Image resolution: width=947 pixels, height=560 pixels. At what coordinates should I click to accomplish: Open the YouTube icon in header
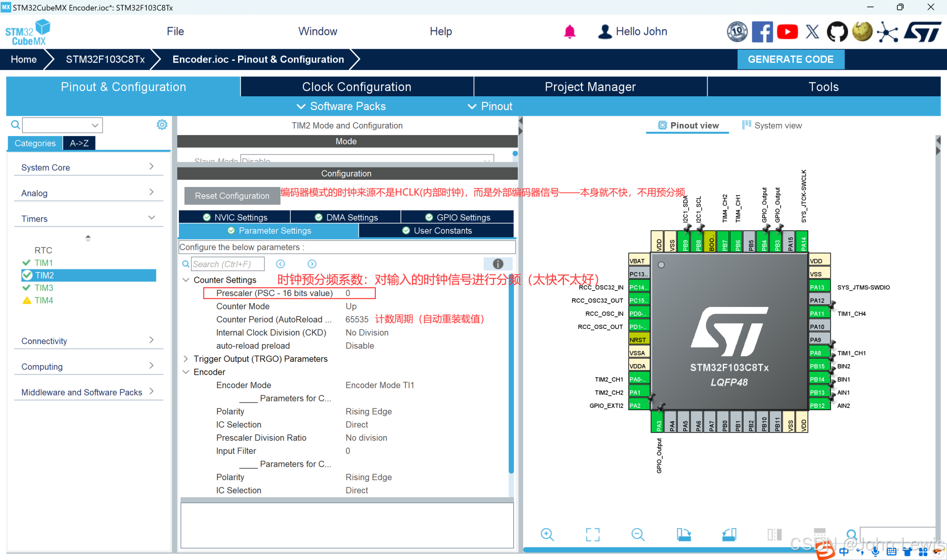(x=787, y=32)
